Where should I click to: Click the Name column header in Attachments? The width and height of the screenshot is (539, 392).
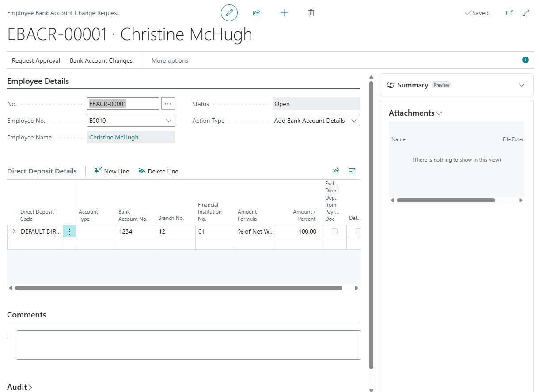click(x=399, y=139)
